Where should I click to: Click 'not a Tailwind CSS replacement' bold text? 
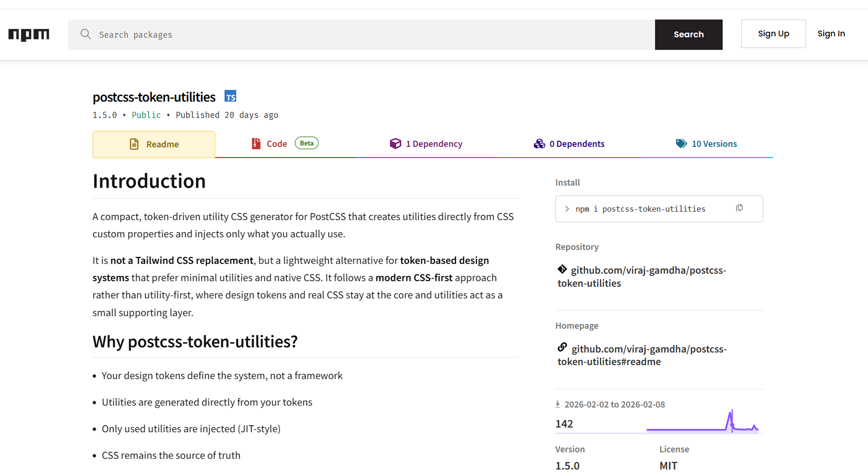[182, 260]
